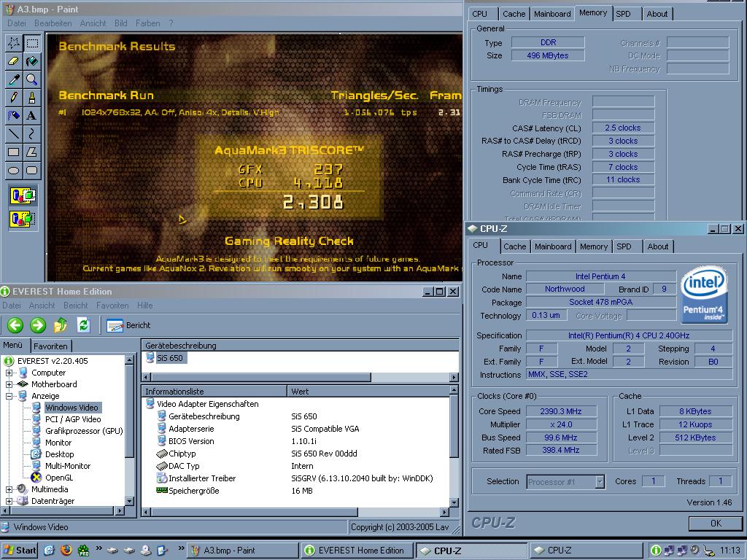Viewport: 747px width, 560px height.
Task: Click the Wert column header
Action: (368, 392)
